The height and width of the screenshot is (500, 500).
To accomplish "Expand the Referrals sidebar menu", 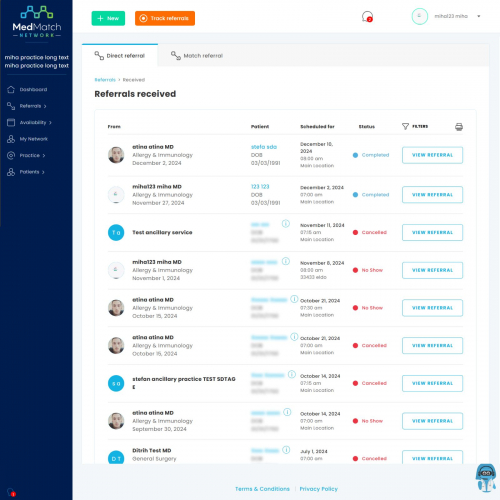I will point(33,106).
